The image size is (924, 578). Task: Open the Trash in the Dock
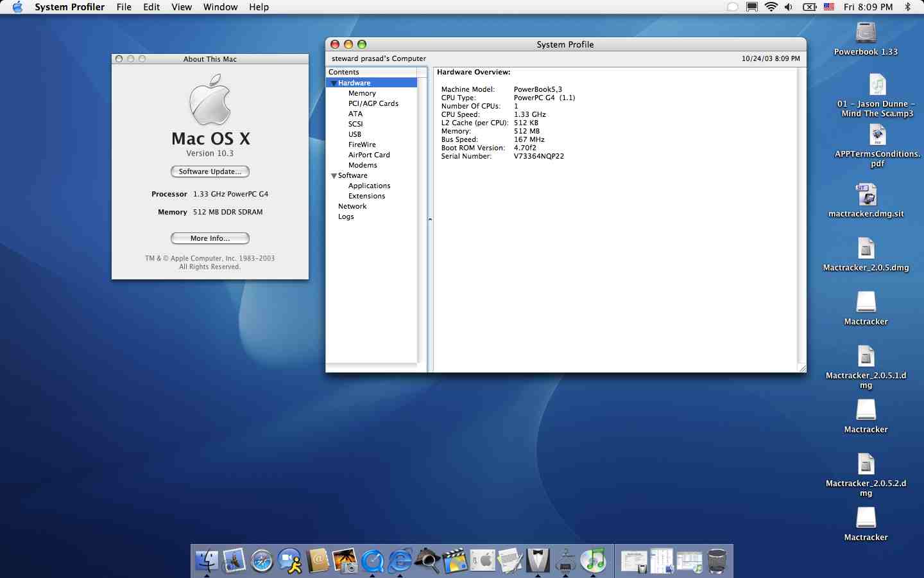[x=717, y=561]
